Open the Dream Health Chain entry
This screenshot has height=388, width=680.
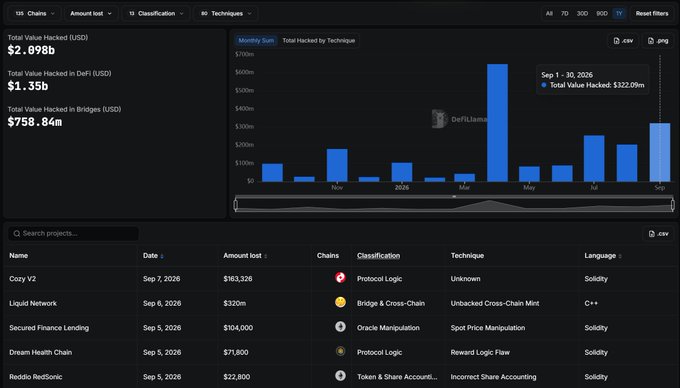(41, 352)
